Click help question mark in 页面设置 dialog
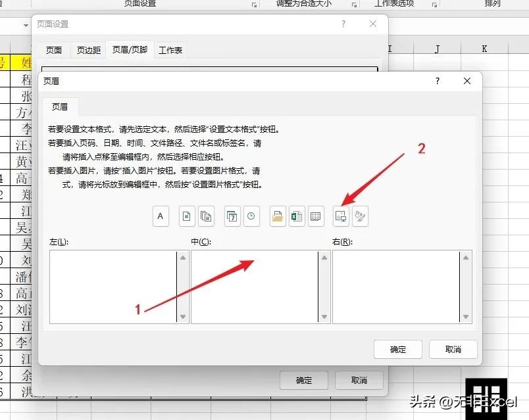This screenshot has height=420, width=529. 343,24
